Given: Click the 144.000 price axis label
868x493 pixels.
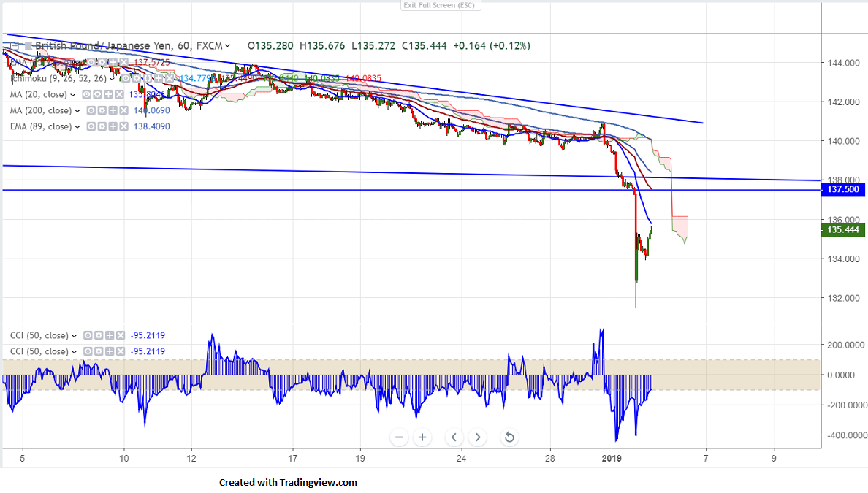Looking at the screenshot, I should tap(844, 63).
